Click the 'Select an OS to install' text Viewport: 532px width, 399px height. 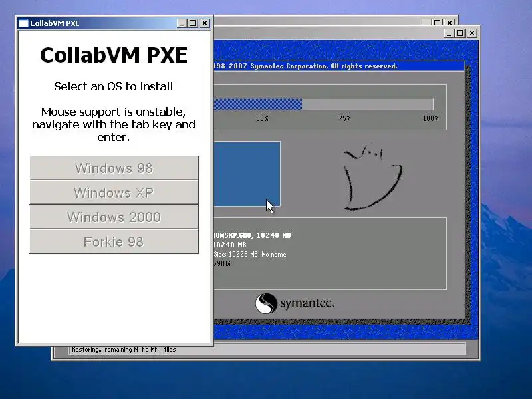113,86
